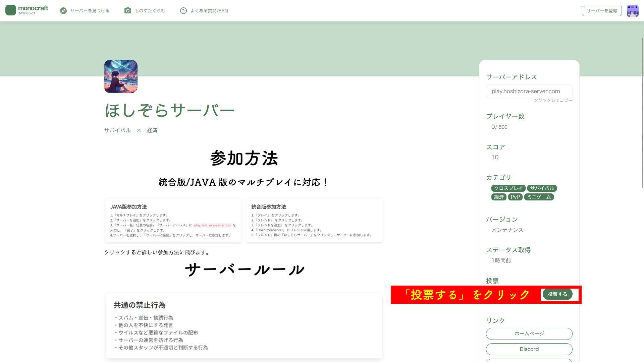Viewport: 644px width, 362px height.
Task: Click the camera icon beside ものすたぐらむ
Action: click(127, 11)
